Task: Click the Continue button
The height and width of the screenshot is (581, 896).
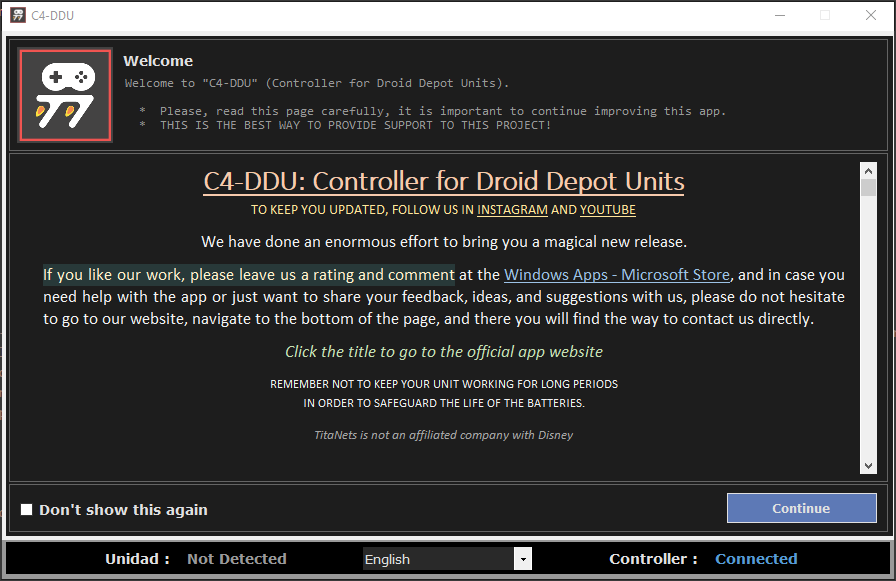Action: [x=801, y=508]
